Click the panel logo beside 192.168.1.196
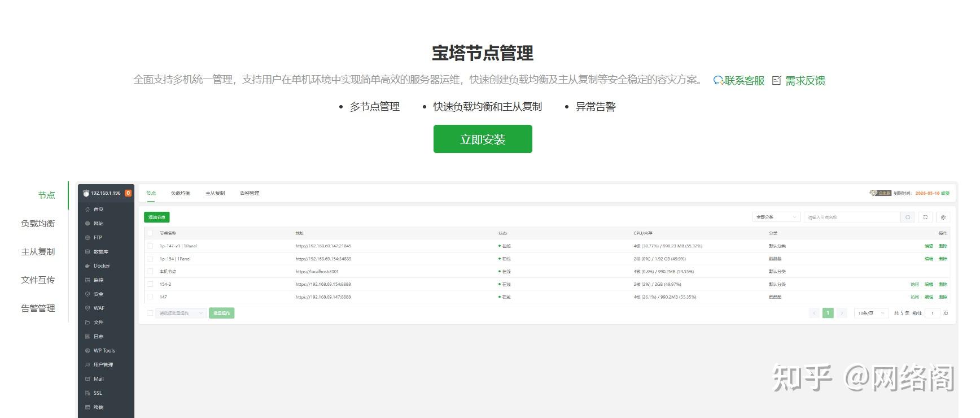The width and height of the screenshot is (980, 418). [86, 193]
